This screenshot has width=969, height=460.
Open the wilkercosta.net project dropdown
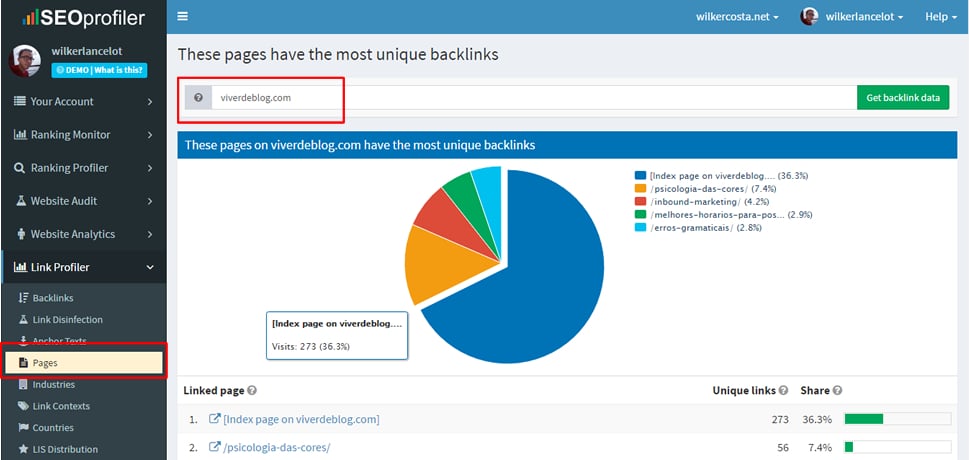737,17
